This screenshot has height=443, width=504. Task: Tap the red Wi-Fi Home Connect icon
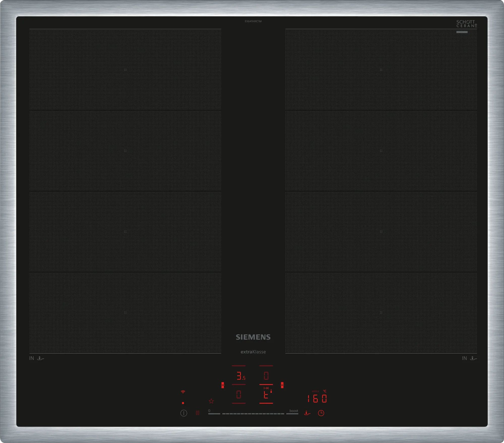tap(183, 392)
